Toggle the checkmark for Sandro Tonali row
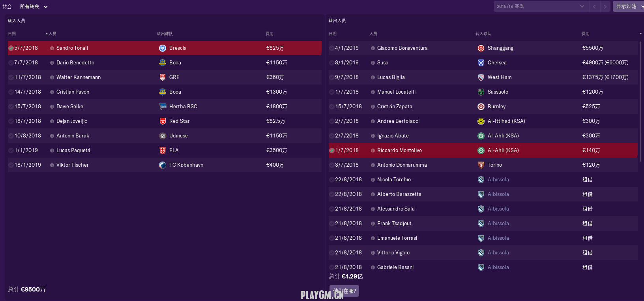644x301 pixels. pos(11,48)
